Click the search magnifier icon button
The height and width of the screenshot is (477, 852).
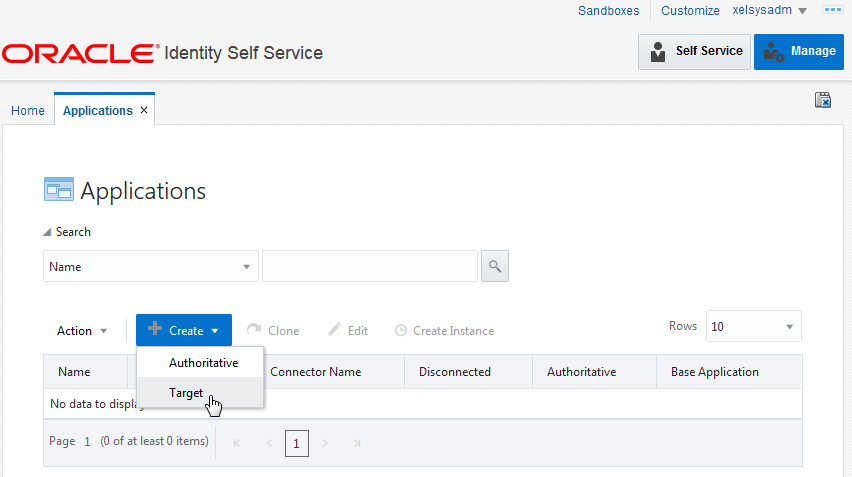click(494, 266)
